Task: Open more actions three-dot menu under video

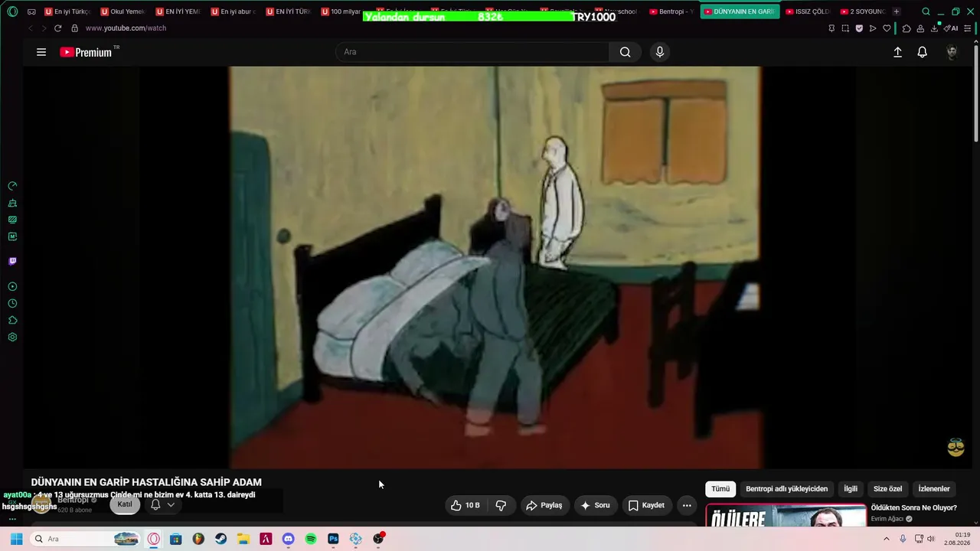Action: tap(687, 505)
